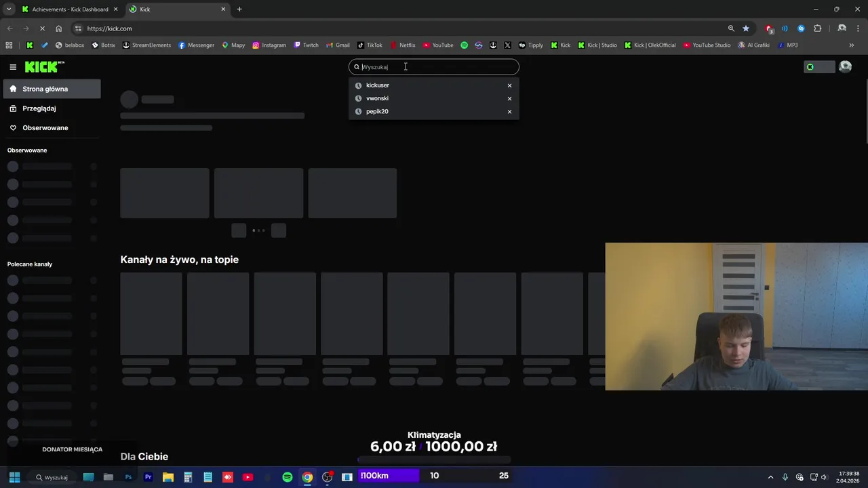This screenshot has height=488, width=868.
Task: Open the Twitch bookmark
Action: tap(306, 45)
